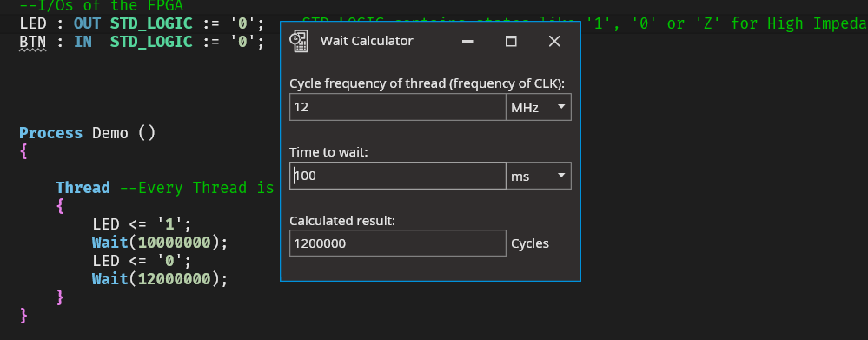Click the Wait Calculator window icon

[x=299, y=42]
